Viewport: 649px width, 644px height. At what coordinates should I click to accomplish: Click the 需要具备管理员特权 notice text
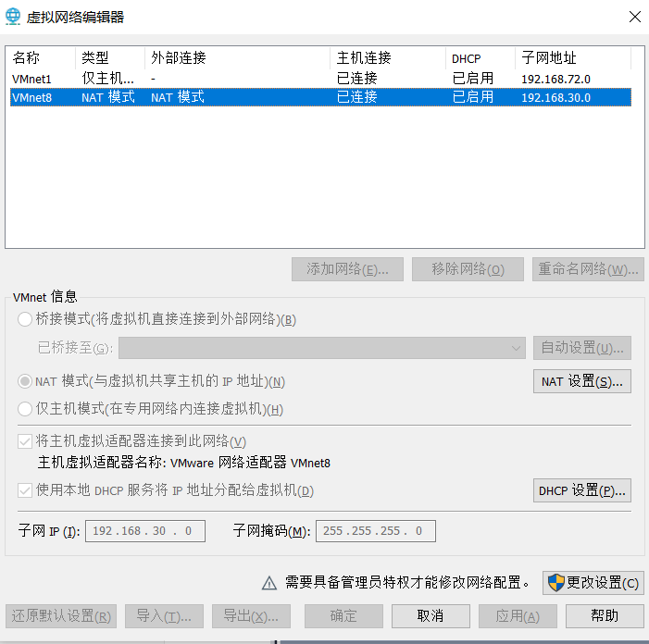[407, 583]
